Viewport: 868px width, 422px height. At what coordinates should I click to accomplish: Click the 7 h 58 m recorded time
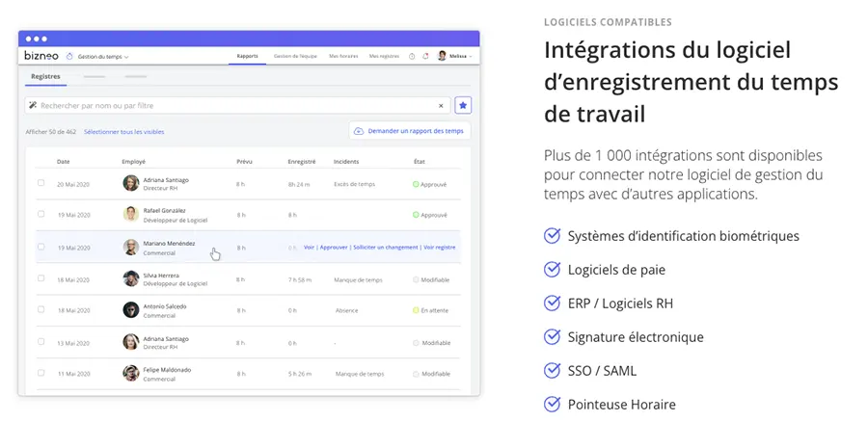pos(300,279)
